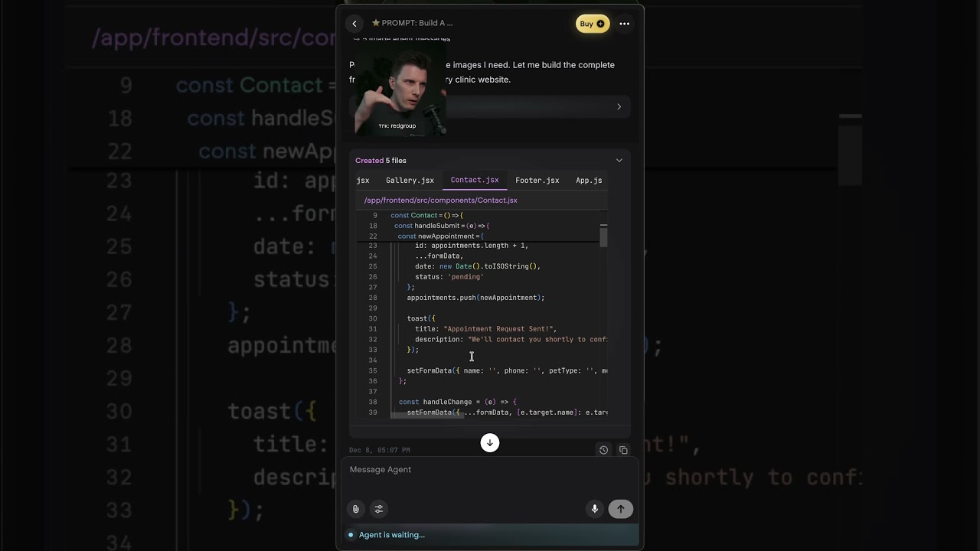Open the sliders settings icon
The image size is (980, 551).
pyautogui.click(x=378, y=509)
